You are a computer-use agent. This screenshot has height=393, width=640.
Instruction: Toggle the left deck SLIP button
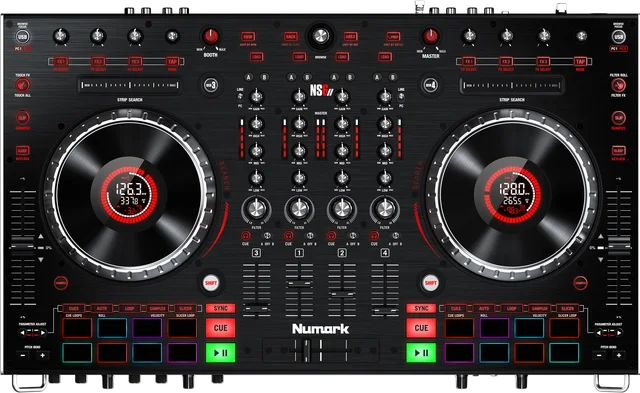(22, 118)
